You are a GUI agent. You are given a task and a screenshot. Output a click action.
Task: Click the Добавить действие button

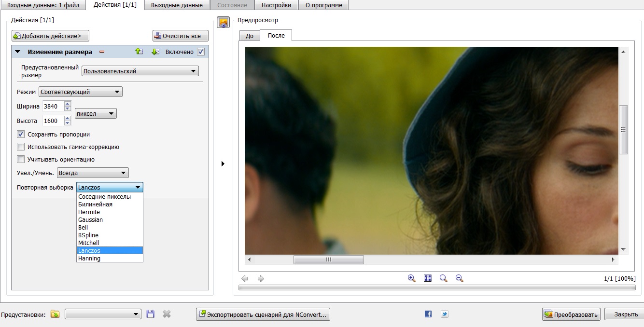coord(51,36)
